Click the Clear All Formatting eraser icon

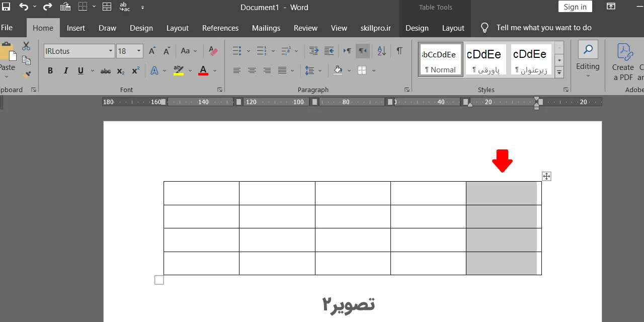[213, 51]
